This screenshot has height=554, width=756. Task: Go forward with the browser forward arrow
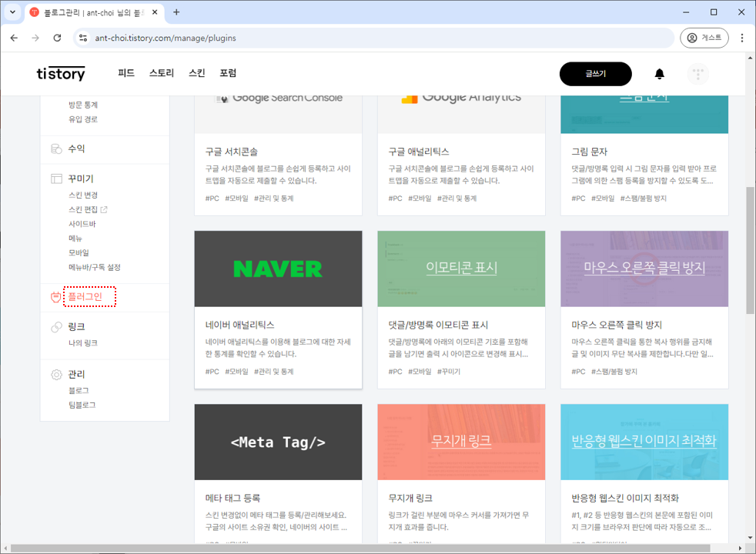(35, 38)
